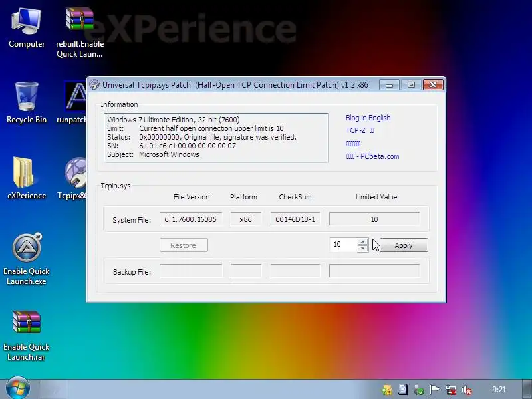Select Enable Quick Launch.rar archive icon
This screenshot has height=399, width=532.
27,335
